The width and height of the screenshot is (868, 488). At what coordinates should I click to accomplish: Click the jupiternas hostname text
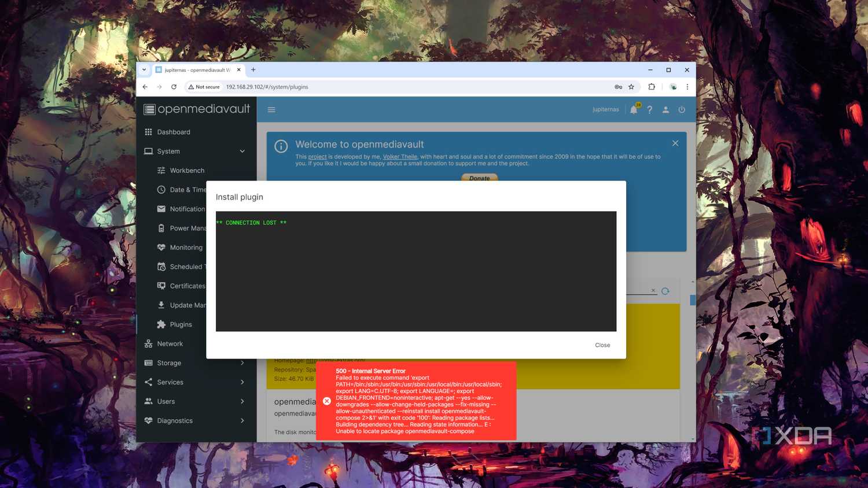pyautogui.click(x=605, y=109)
